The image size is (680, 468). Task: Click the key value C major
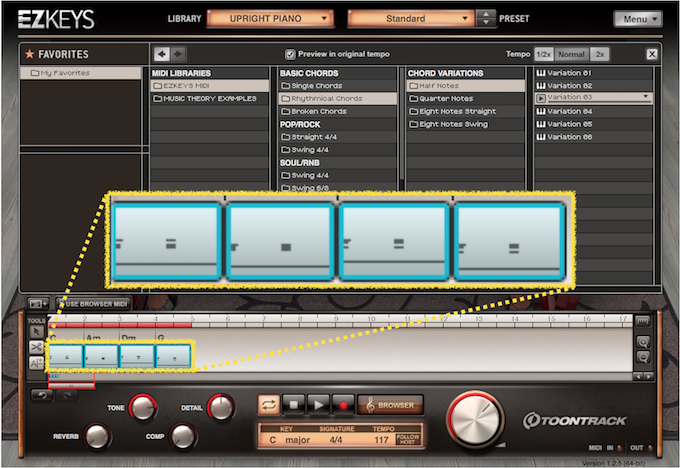pyautogui.click(x=290, y=440)
